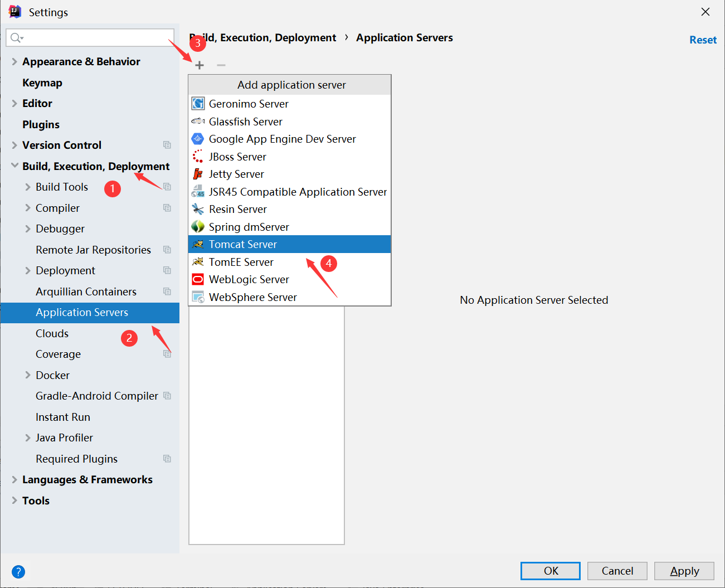
Task: Expand the Build Tools node
Action: pos(28,187)
